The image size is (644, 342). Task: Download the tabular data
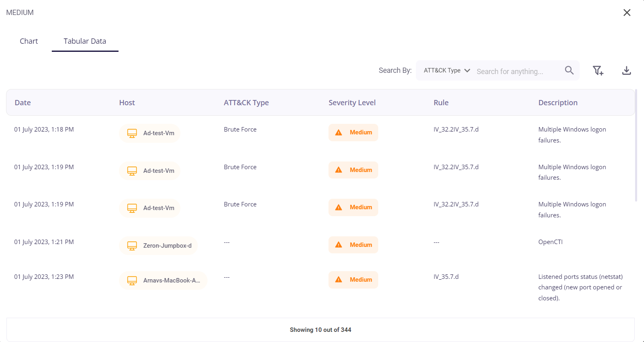click(626, 71)
